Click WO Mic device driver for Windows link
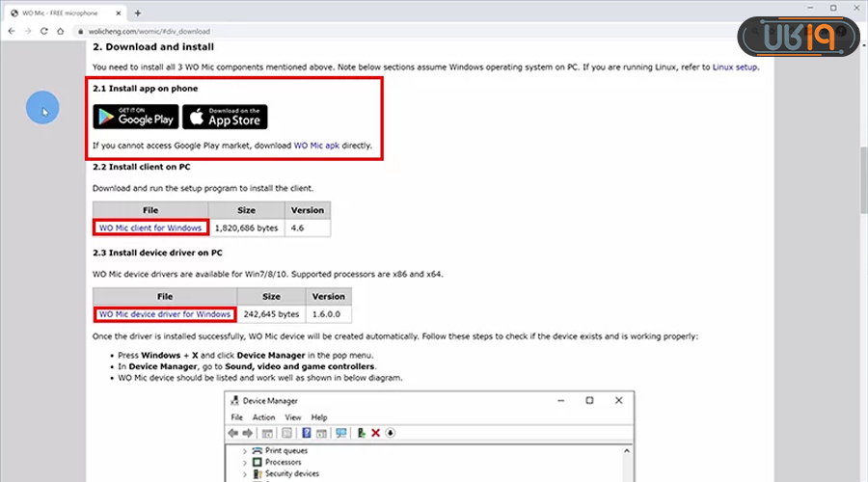868x482 pixels. (164, 314)
